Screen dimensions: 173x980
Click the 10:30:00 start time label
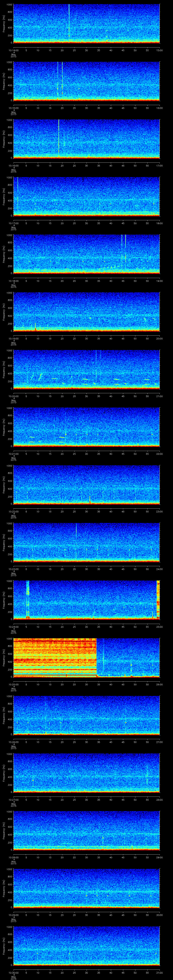[x=13, y=972]
